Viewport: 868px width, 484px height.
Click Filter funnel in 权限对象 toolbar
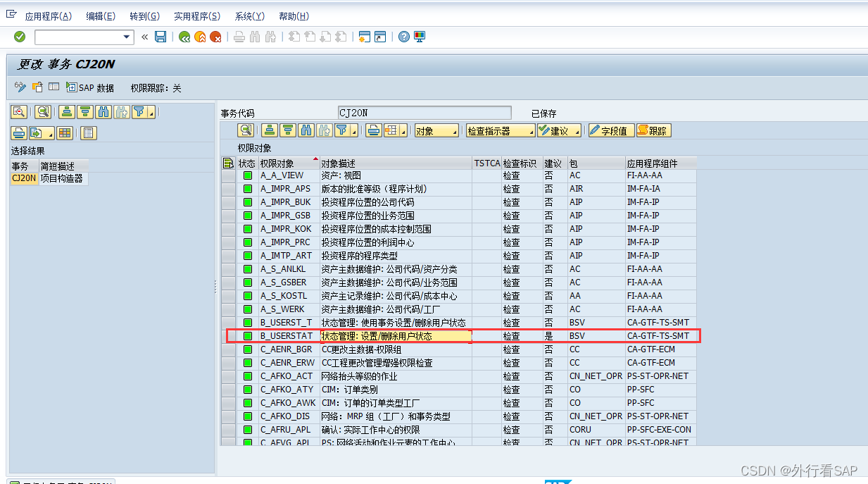[341, 130]
